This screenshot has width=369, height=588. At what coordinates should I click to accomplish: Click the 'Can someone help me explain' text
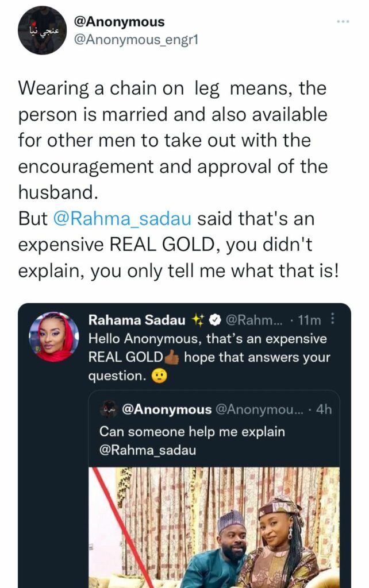[192, 431]
